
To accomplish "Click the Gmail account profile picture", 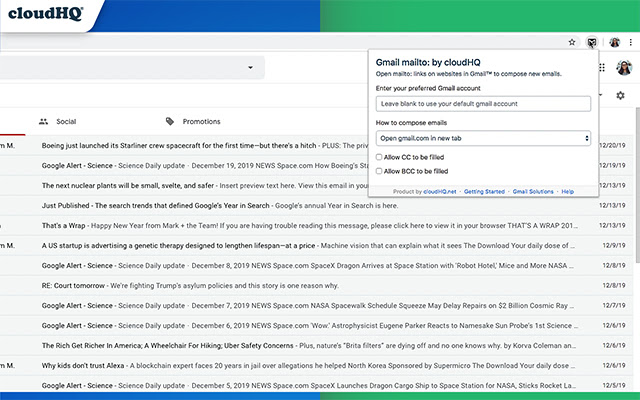I will (624, 68).
